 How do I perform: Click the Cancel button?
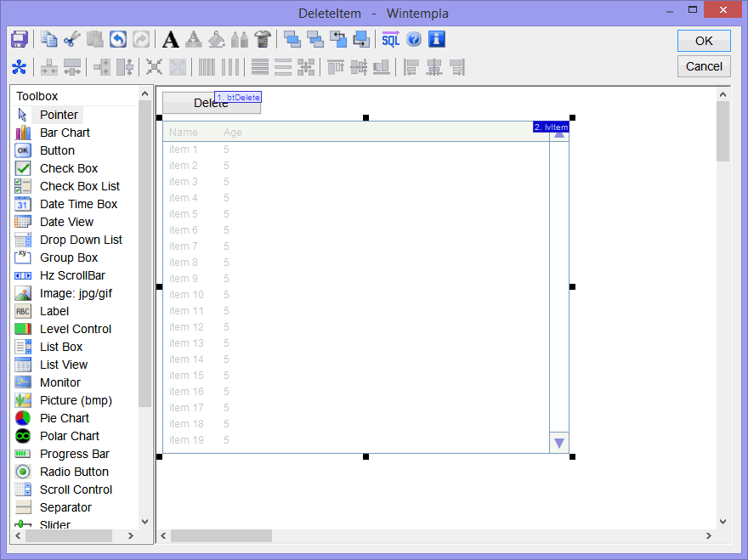704,66
